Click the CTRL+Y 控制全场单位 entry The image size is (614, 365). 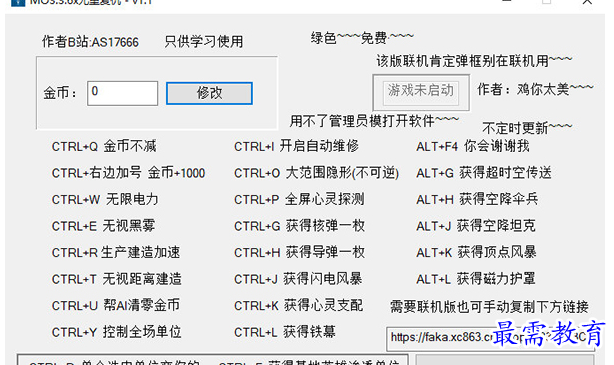116,332
